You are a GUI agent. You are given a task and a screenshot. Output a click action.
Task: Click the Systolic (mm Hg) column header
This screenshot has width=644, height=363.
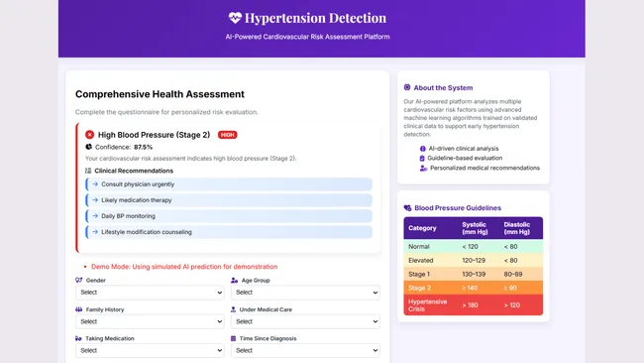click(x=475, y=228)
